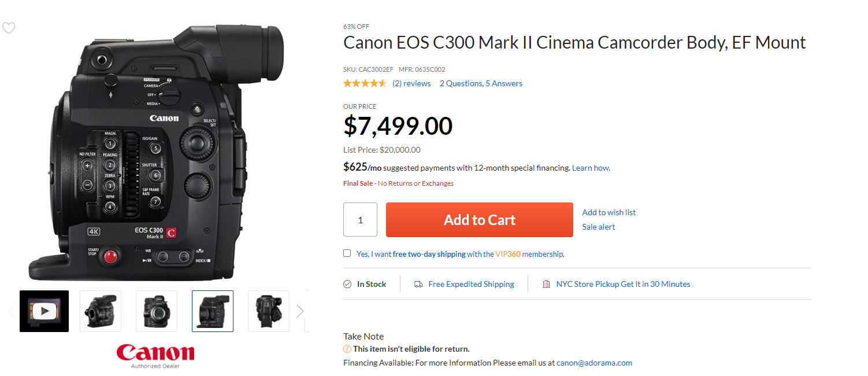Enable free two-day shipping VIP360 checkbox
Image resolution: width=868 pixels, height=376 pixels.
[347, 253]
